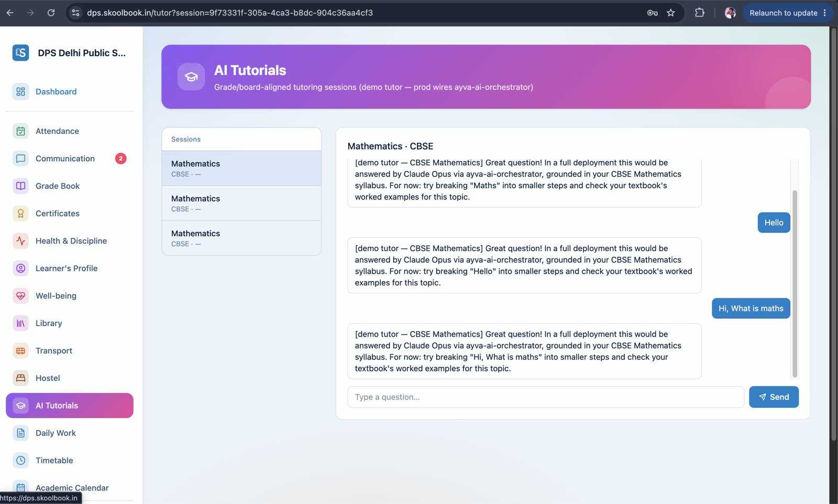The height and width of the screenshot is (504, 838).
Task: Go to the Dashboard menu item
Action: click(70, 92)
